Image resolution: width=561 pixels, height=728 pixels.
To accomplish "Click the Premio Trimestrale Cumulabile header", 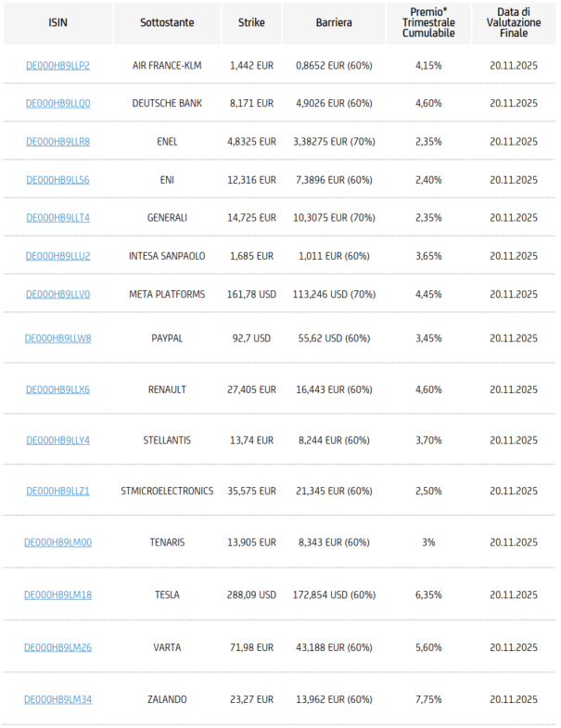I will pyautogui.click(x=428, y=23).
